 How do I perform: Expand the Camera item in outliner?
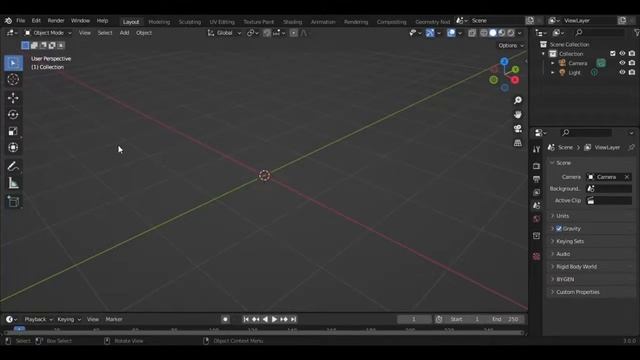(553, 63)
